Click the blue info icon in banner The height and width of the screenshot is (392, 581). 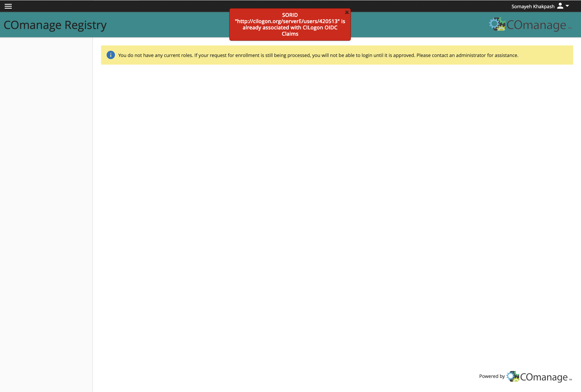(x=111, y=55)
